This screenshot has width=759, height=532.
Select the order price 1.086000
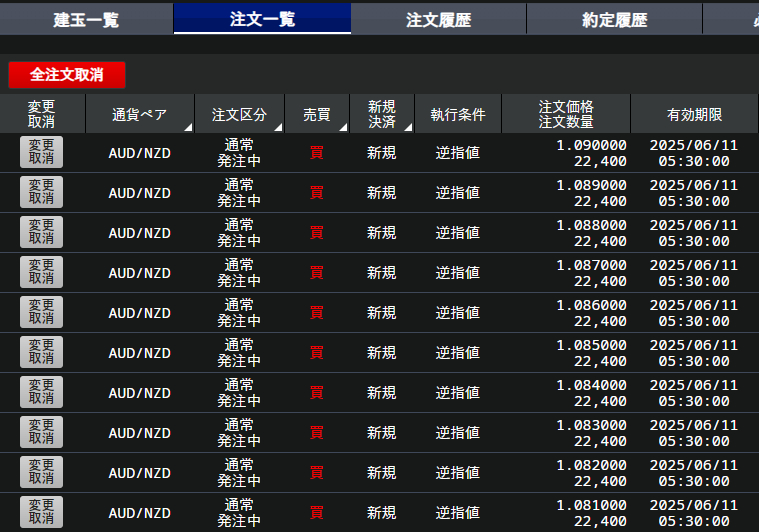(592, 305)
